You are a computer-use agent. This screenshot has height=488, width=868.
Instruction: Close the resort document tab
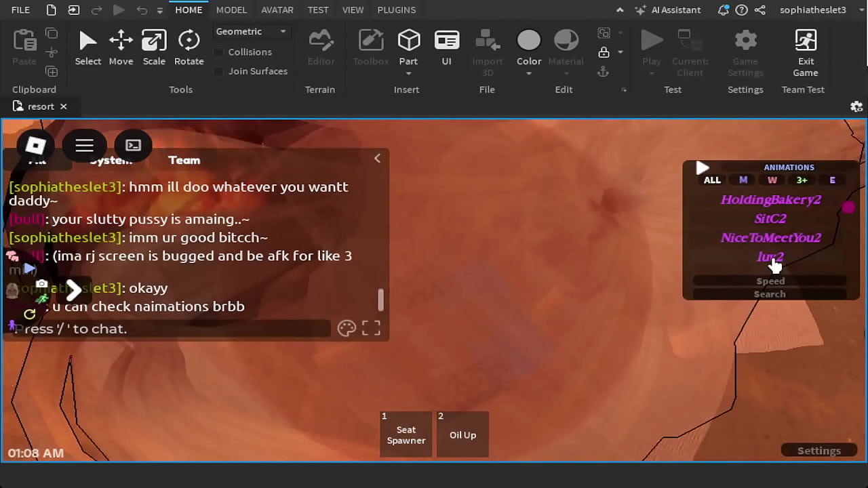coord(64,106)
